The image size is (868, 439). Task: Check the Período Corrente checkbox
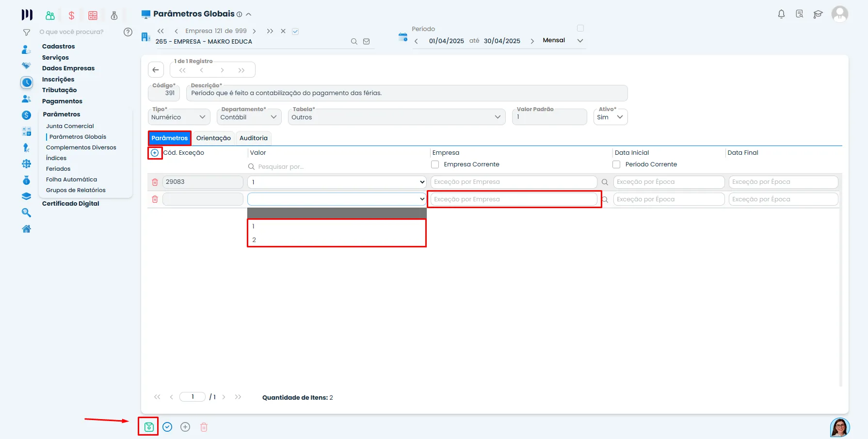pyautogui.click(x=616, y=164)
